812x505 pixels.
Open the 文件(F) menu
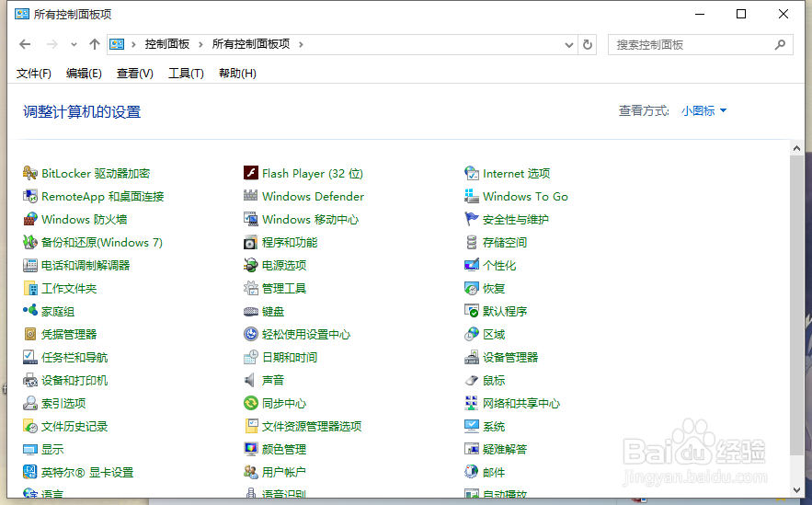click(34, 73)
